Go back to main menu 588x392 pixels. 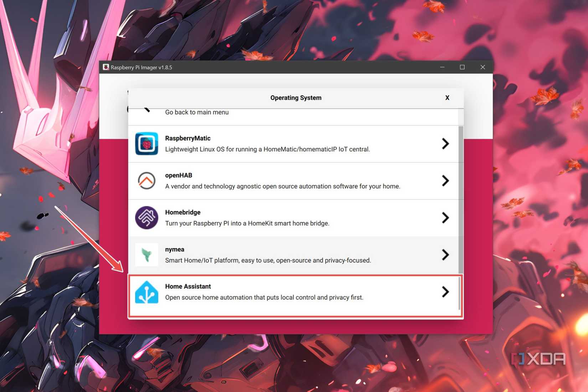[x=293, y=117]
